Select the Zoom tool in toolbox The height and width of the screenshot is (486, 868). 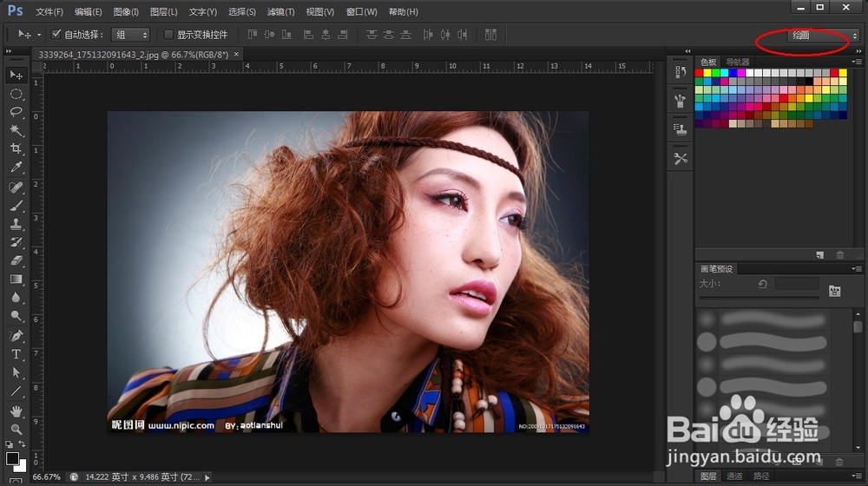coord(16,429)
